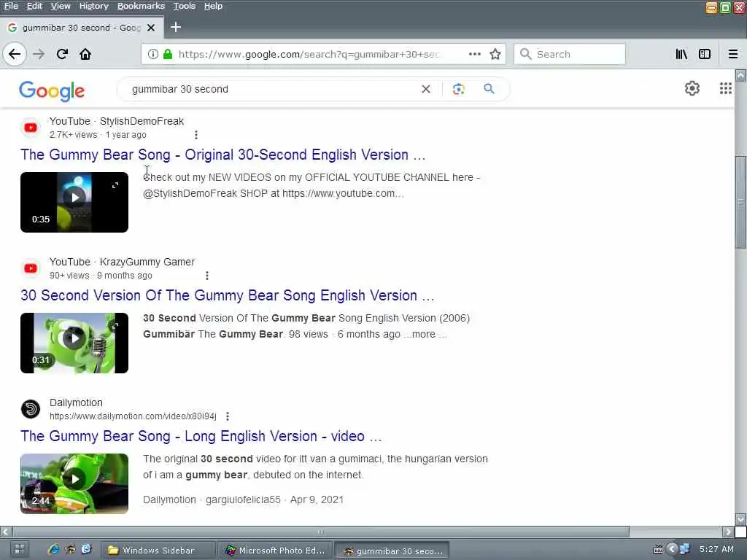Open the Google apps grid
This screenshot has width=747, height=560.
click(725, 88)
